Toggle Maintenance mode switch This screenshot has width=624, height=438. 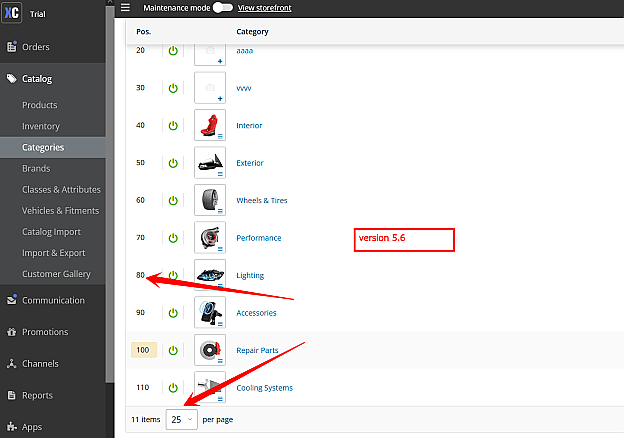pyautogui.click(x=222, y=7)
